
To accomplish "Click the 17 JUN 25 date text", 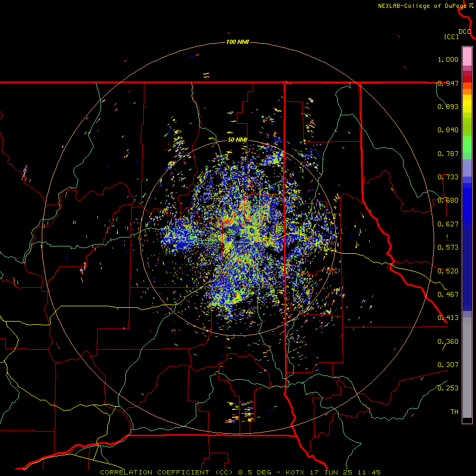I will click(332, 472).
